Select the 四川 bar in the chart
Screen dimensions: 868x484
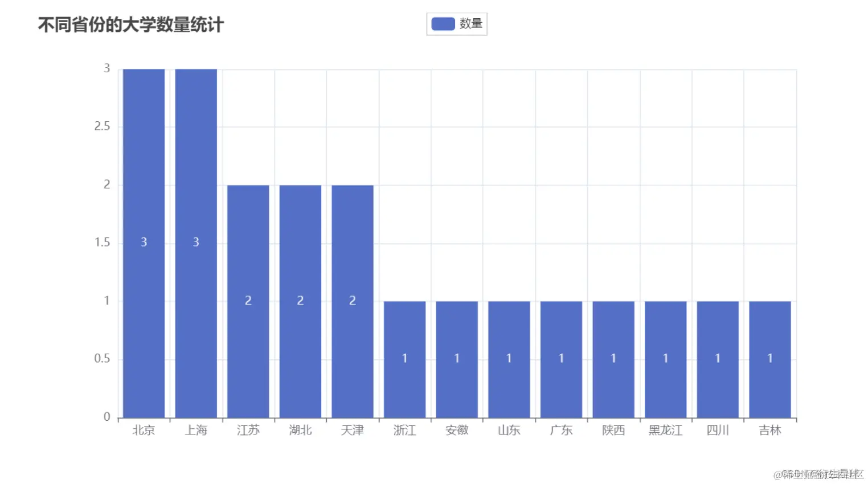[717, 358]
